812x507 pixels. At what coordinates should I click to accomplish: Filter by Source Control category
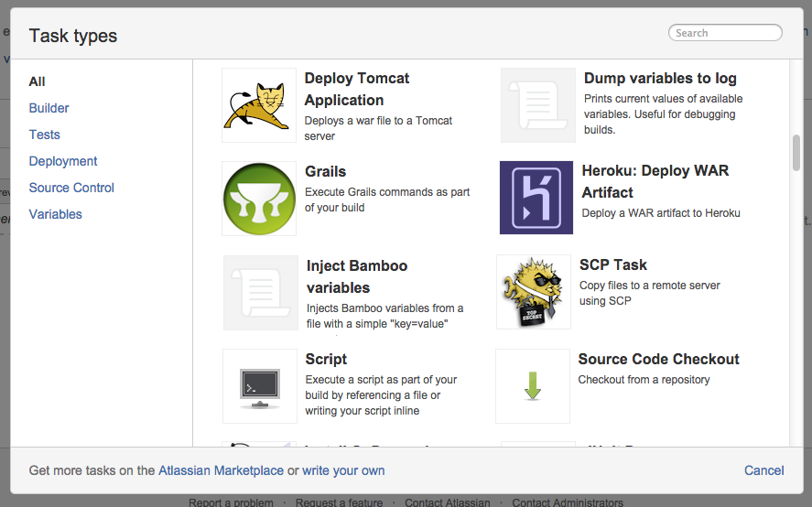tap(71, 188)
